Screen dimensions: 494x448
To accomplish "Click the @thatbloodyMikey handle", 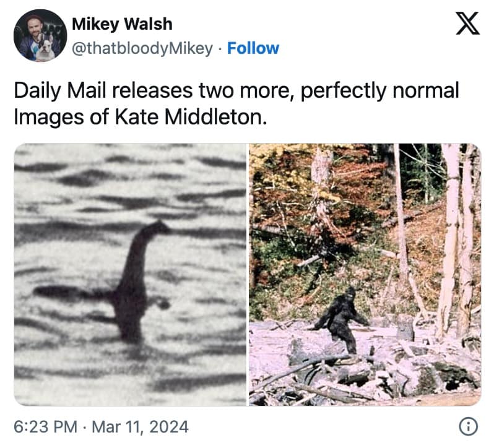I will (142, 48).
